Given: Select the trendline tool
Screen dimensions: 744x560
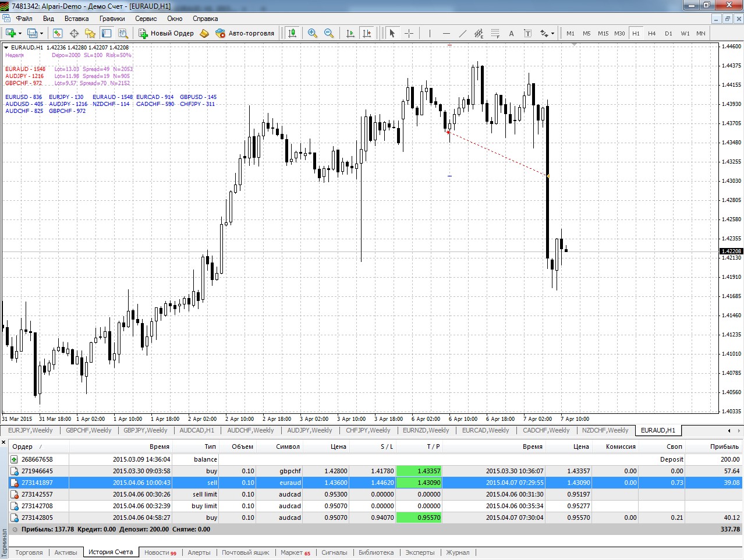Looking at the screenshot, I should coord(463,33).
